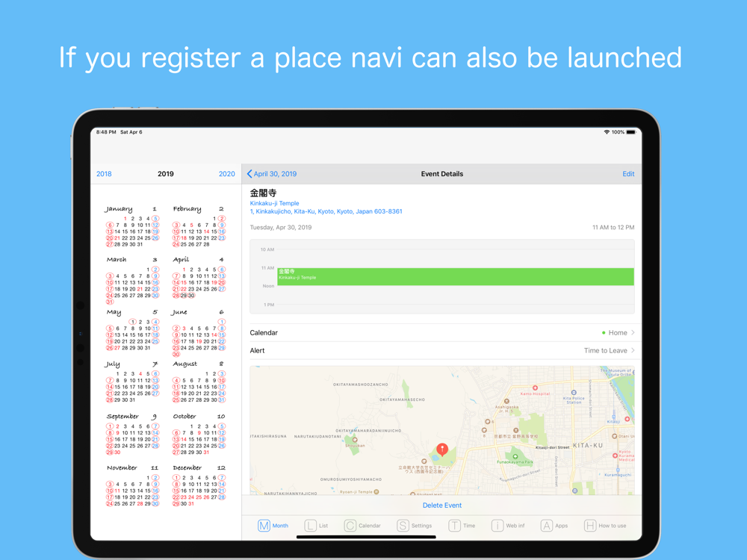This screenshot has width=747, height=560.
Task: Tap the Ryoan-ji Temple map marker
Action: [x=376, y=492]
